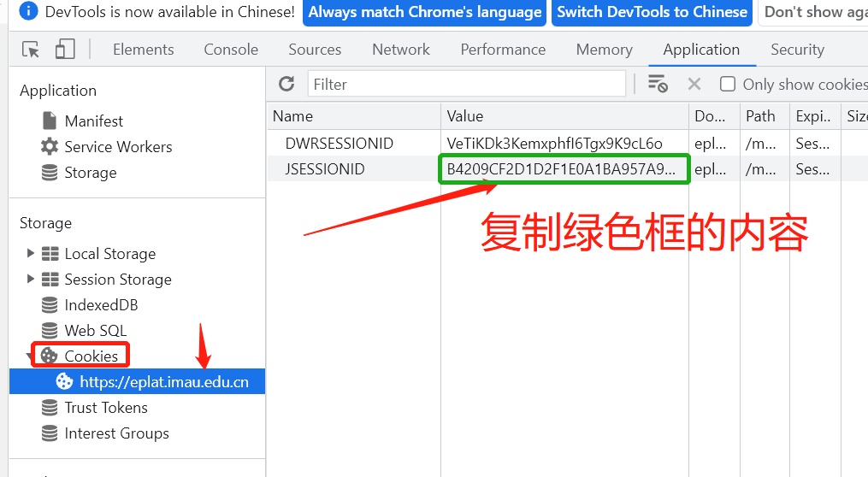Screen dimensions: 868x477
Task: Sort by the Name column header
Action: (354, 116)
